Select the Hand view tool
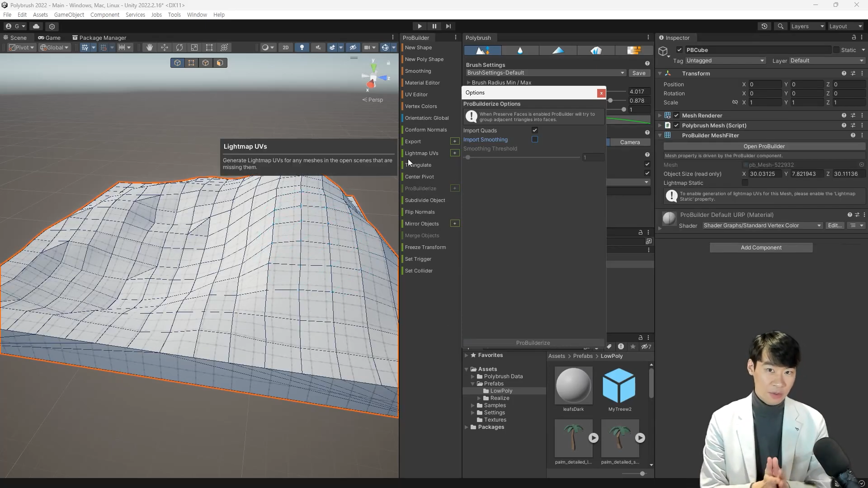 click(149, 47)
